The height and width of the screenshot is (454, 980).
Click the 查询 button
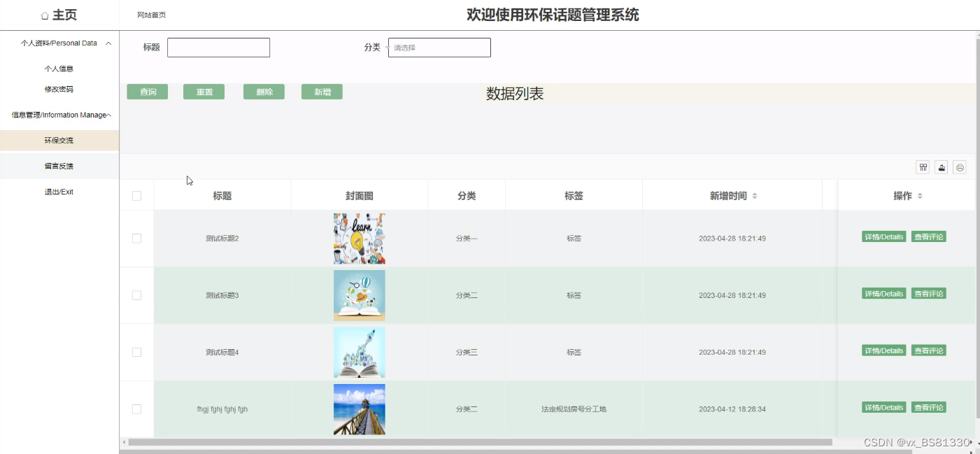(148, 92)
